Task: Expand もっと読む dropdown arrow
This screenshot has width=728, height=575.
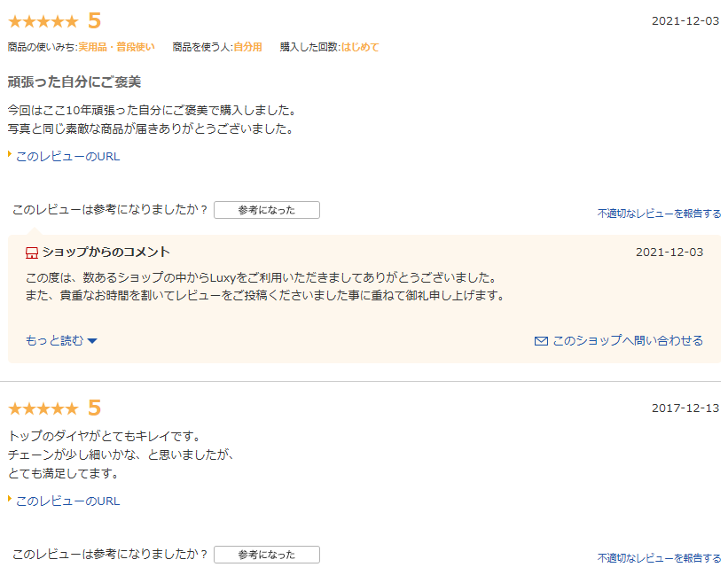Action: [x=92, y=341]
